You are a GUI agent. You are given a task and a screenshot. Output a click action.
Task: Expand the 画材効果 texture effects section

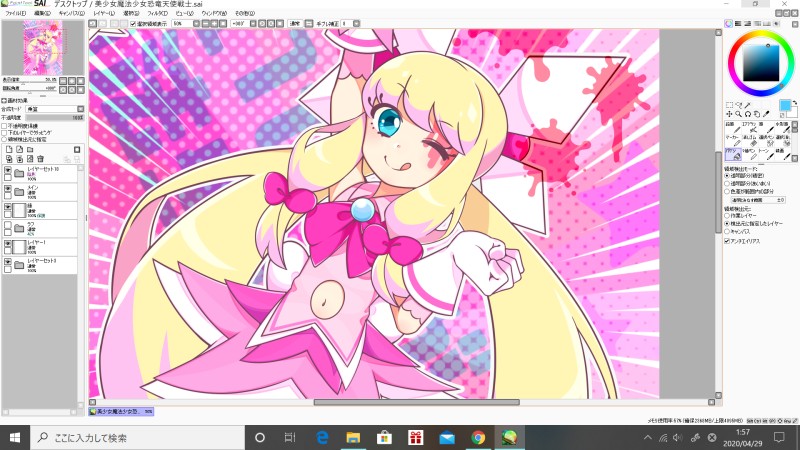coord(4,101)
